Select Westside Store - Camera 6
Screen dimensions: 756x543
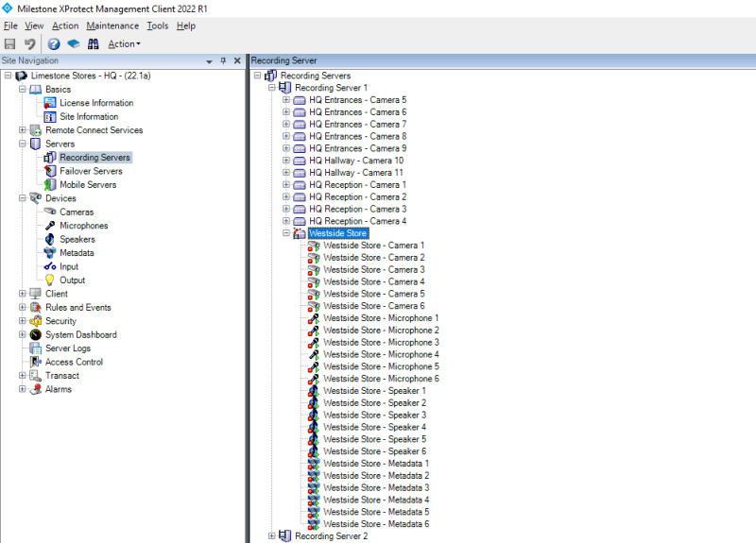click(x=373, y=306)
